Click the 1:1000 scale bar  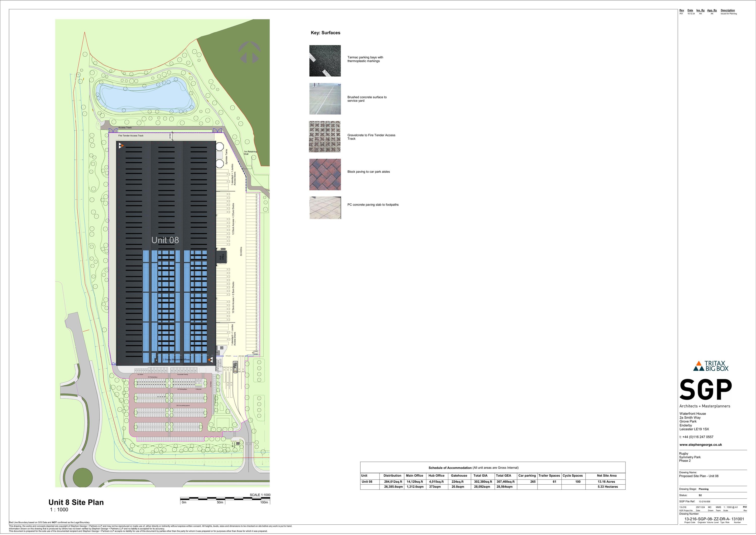pos(225,499)
